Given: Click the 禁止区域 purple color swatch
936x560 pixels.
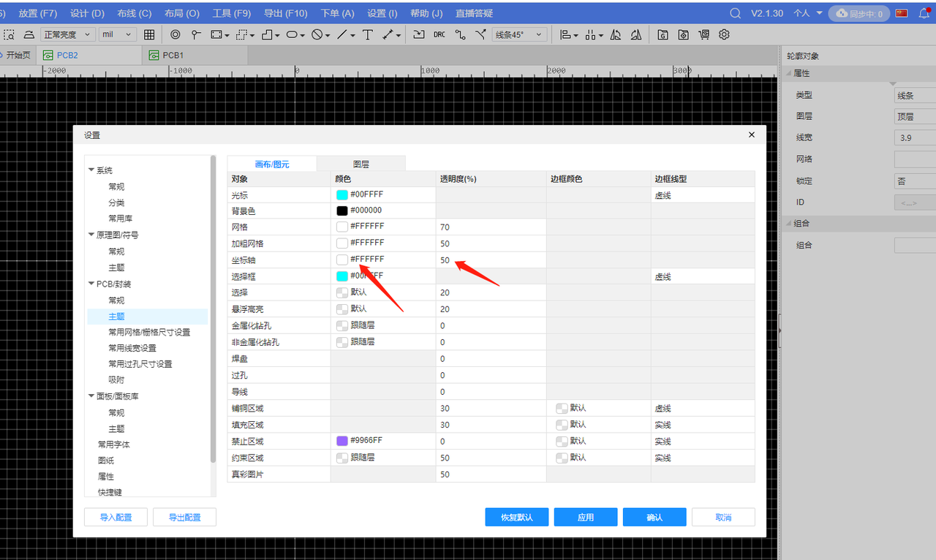Looking at the screenshot, I should tap(341, 441).
